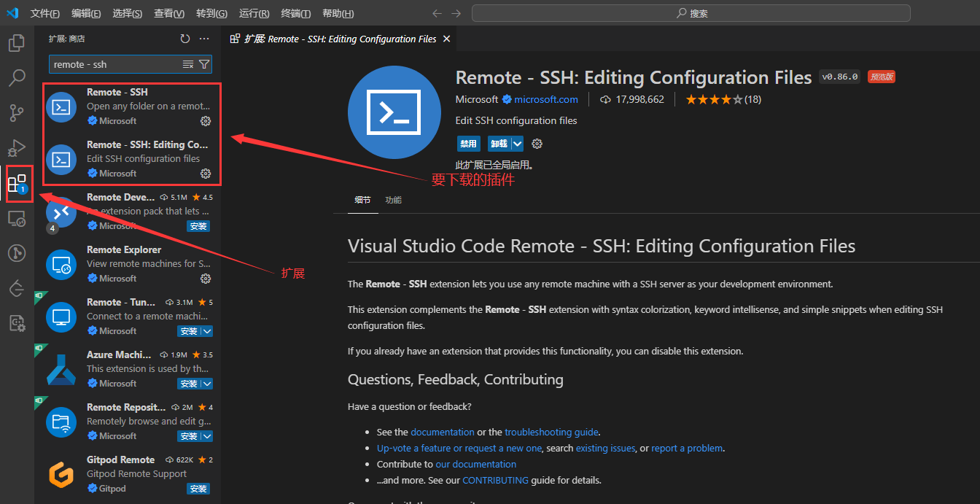Expand install dropdown for Remote - Tunnels
The image size is (980, 504).
click(207, 331)
